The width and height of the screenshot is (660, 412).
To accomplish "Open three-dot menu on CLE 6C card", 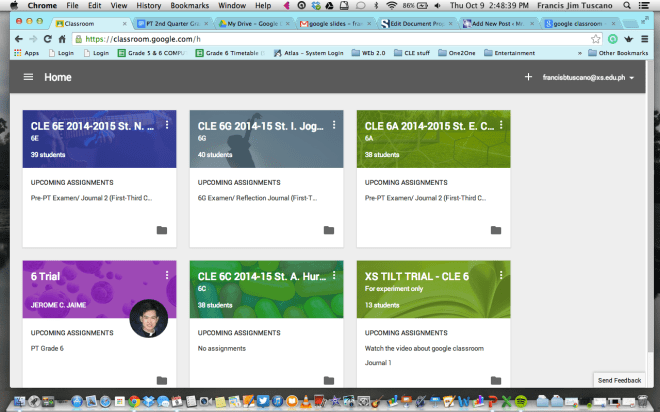I will pyautogui.click(x=334, y=274).
